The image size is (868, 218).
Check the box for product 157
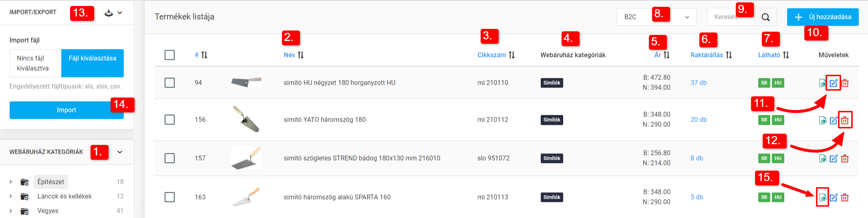click(x=169, y=158)
